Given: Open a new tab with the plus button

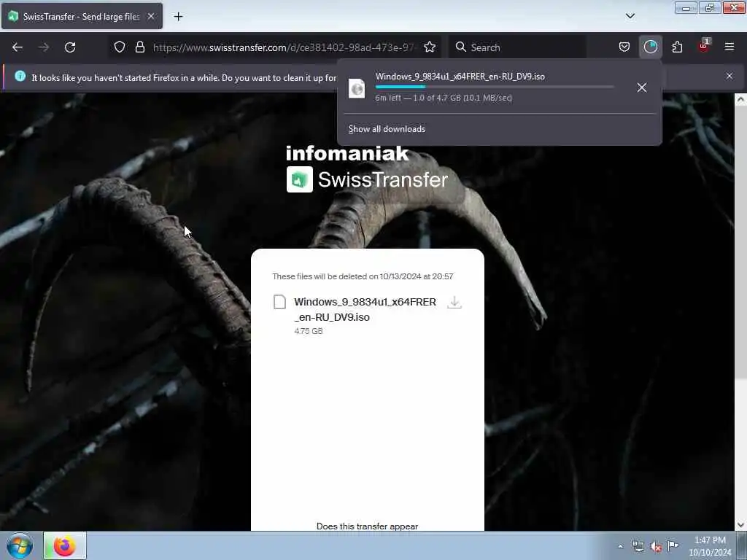Looking at the screenshot, I should (178, 17).
